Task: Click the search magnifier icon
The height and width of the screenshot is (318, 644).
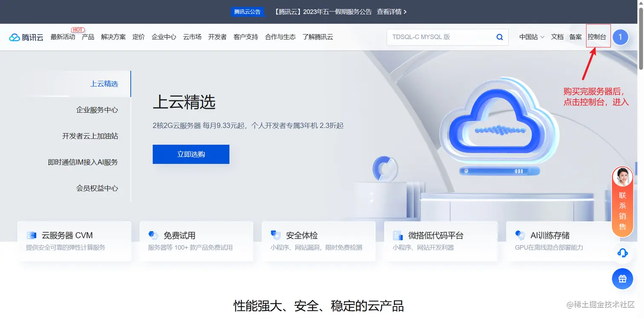Action: 500,37
